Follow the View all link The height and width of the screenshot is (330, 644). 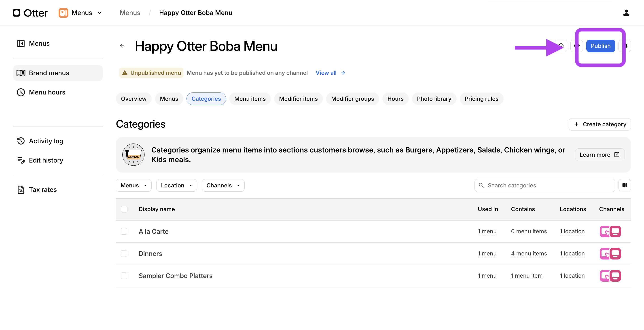[330, 73]
